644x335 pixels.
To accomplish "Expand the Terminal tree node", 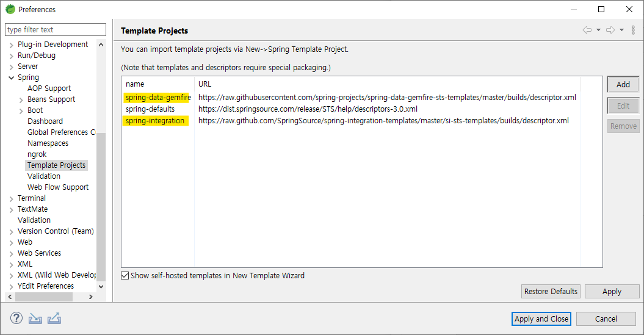I will (x=11, y=199).
